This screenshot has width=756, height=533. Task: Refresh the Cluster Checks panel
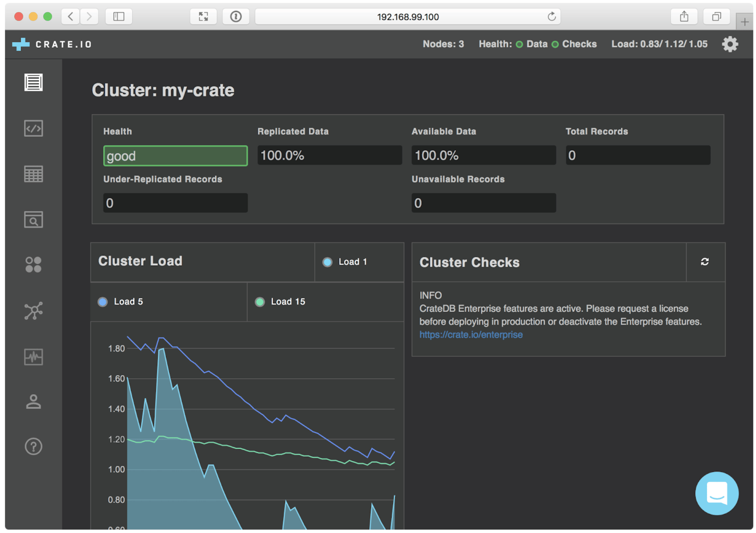pos(705,262)
